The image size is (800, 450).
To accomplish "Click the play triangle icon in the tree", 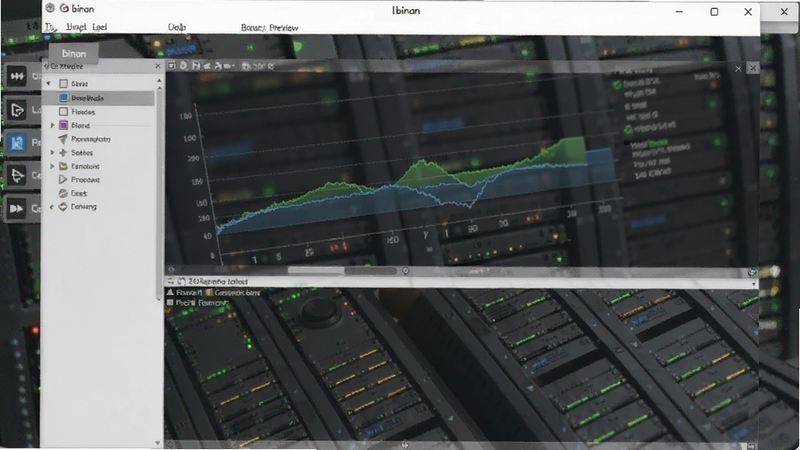I will click(x=63, y=180).
